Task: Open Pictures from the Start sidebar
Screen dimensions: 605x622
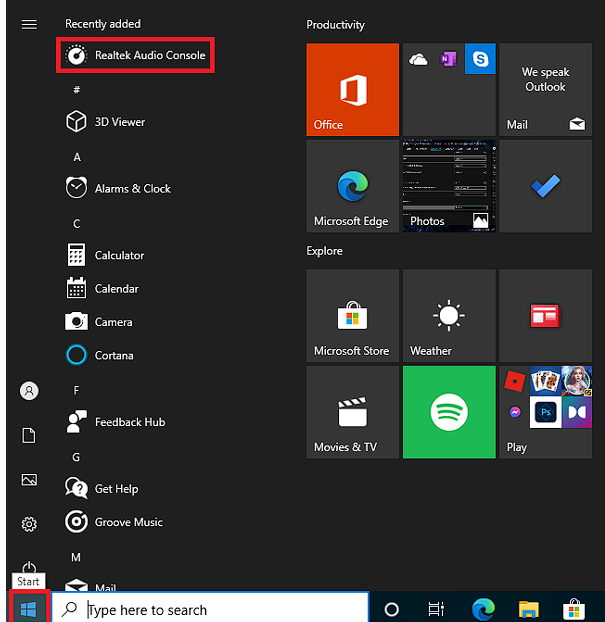Action: [x=29, y=480]
